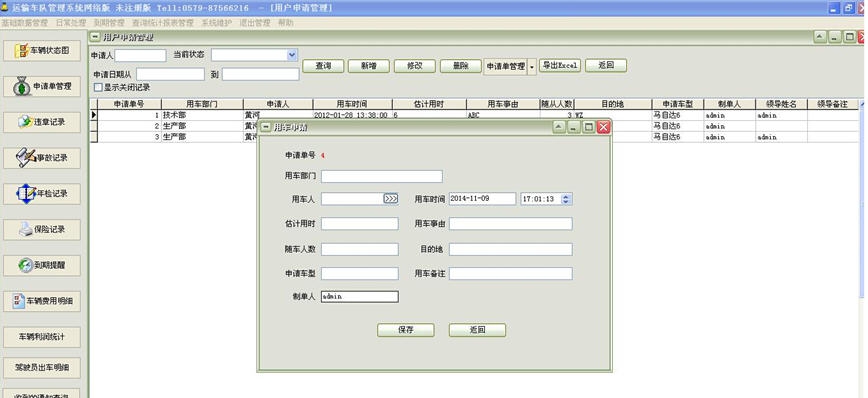Click the 删除 button
Image resolution: width=868 pixels, height=398 pixels.
coord(461,66)
